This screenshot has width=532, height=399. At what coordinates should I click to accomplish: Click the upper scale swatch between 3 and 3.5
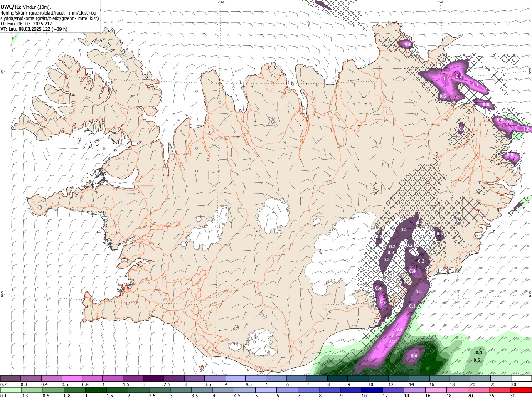(x=194, y=379)
